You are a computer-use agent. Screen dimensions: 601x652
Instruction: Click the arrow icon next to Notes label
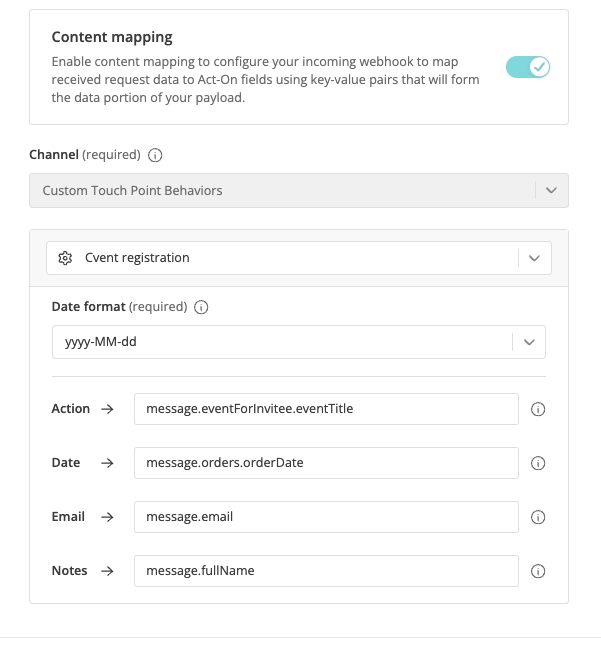[x=107, y=571]
